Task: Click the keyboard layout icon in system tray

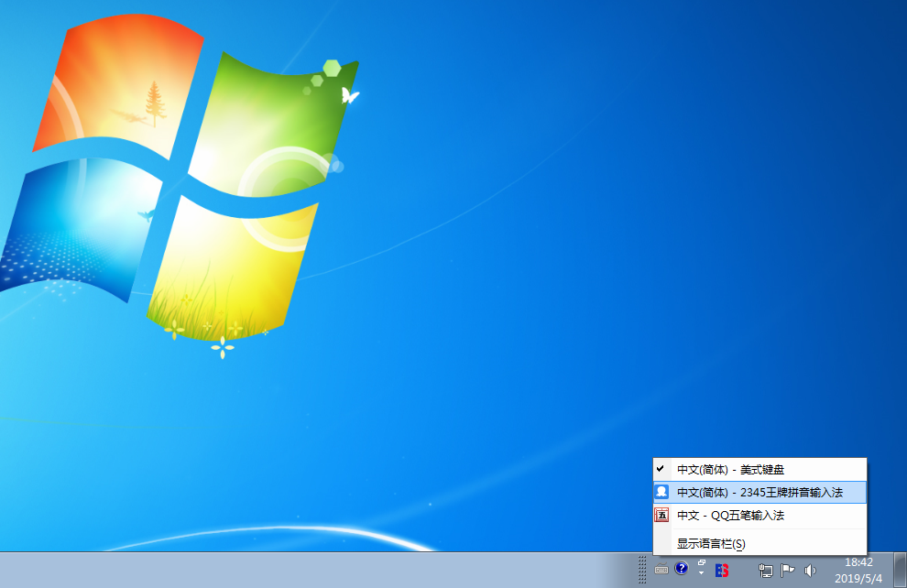Action: tap(661, 568)
